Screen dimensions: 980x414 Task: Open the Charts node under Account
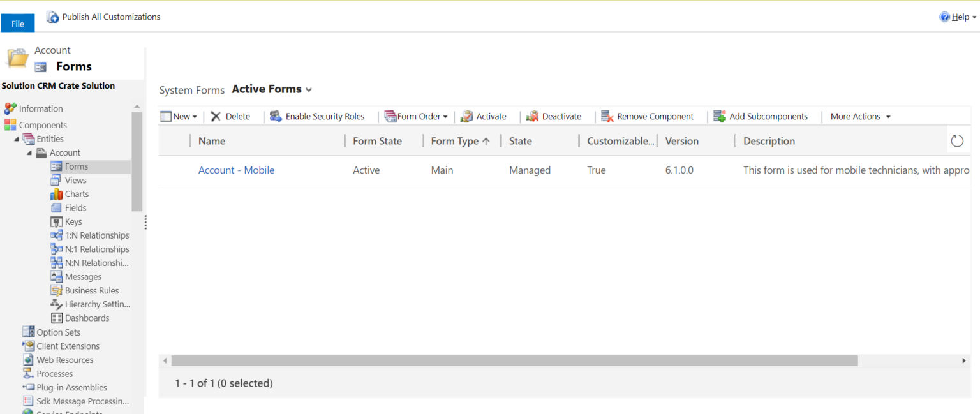(75, 194)
